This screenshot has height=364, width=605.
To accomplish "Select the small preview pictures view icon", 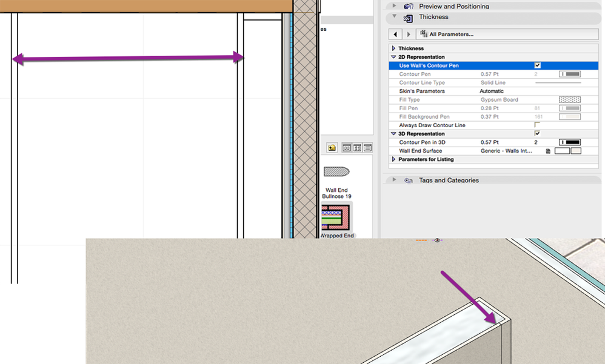I will 357,147.
